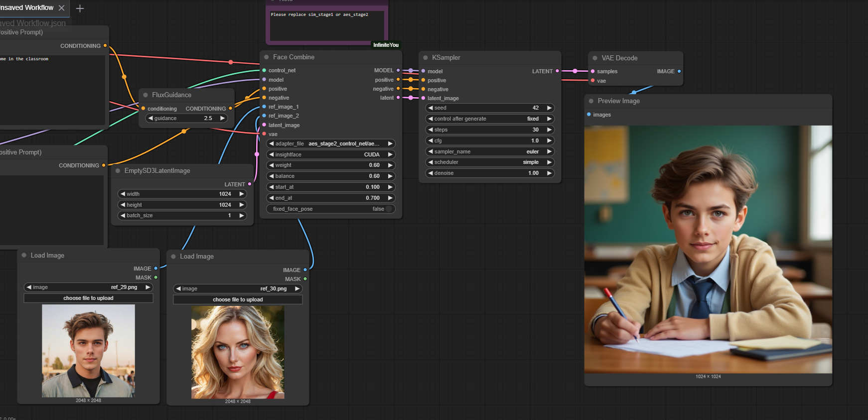Viewport: 868px width, 420px height.
Task: Decrease the steps value with left arrow
Action: pos(431,130)
